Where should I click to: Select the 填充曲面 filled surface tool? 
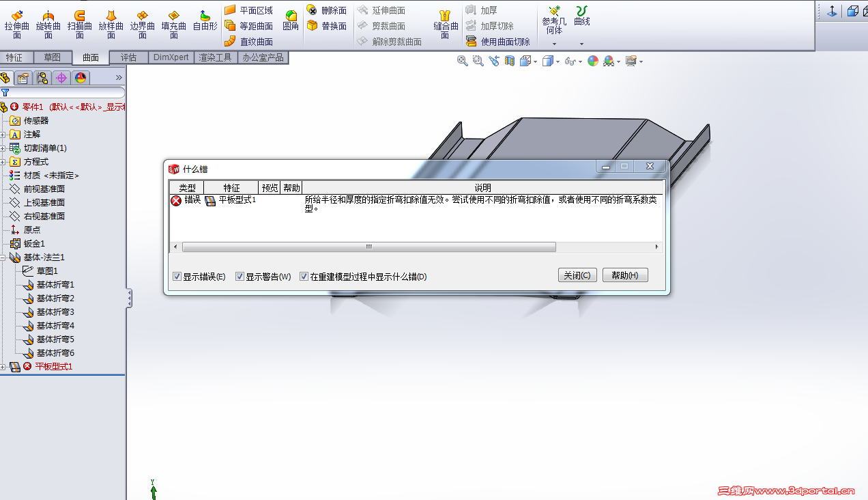click(x=174, y=25)
